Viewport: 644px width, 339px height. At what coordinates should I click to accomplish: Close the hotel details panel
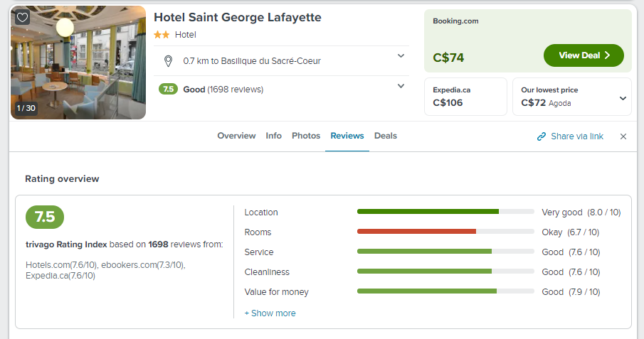623,136
